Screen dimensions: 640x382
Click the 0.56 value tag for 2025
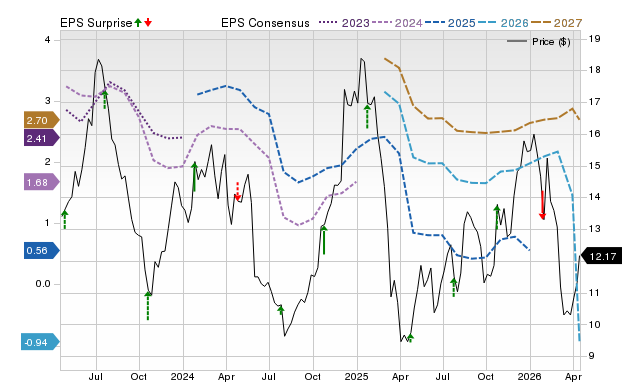(x=41, y=251)
